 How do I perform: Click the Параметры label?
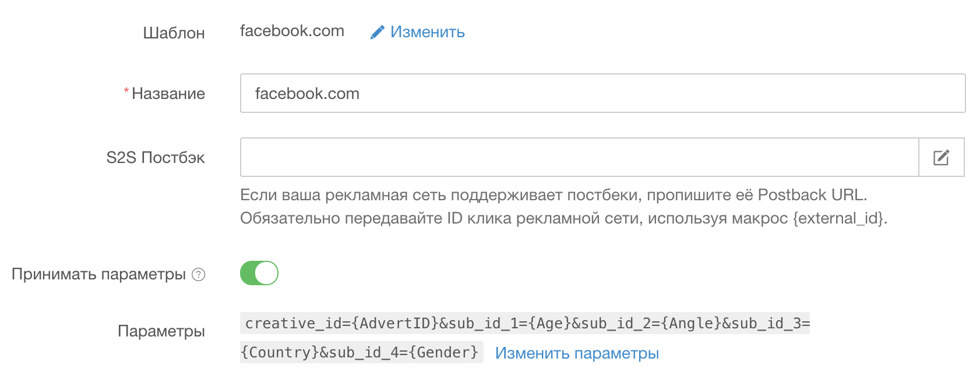click(x=161, y=331)
